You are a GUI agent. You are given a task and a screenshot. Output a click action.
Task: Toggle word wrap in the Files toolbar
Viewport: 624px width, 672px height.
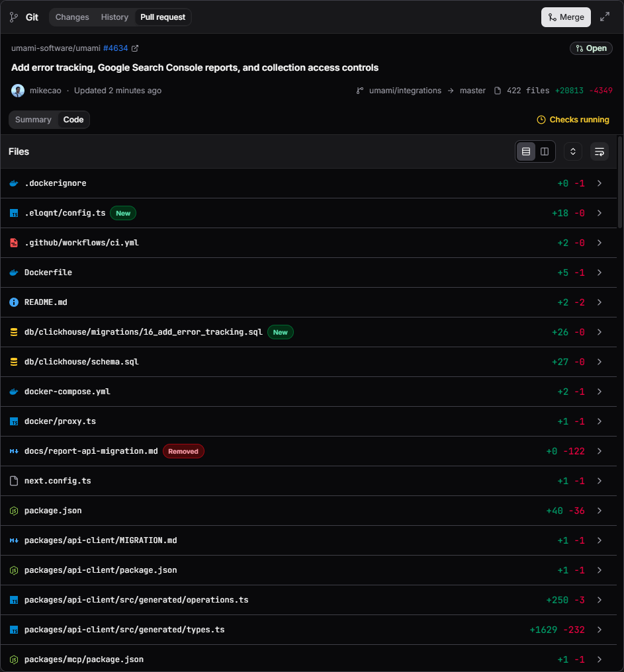(x=600, y=151)
